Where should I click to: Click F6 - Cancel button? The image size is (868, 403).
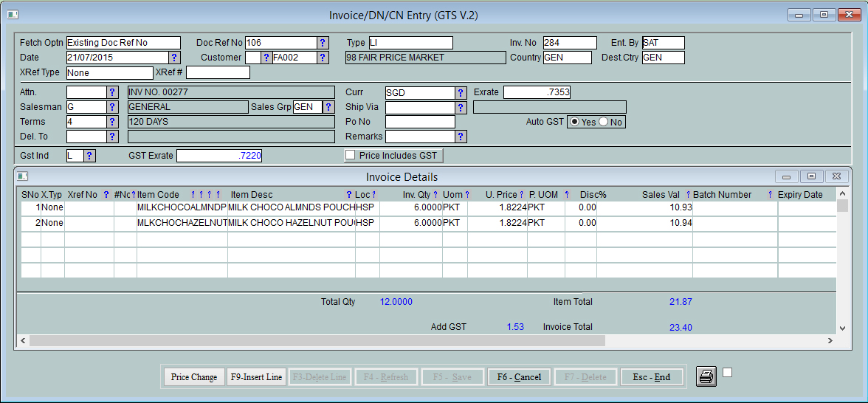(519, 377)
